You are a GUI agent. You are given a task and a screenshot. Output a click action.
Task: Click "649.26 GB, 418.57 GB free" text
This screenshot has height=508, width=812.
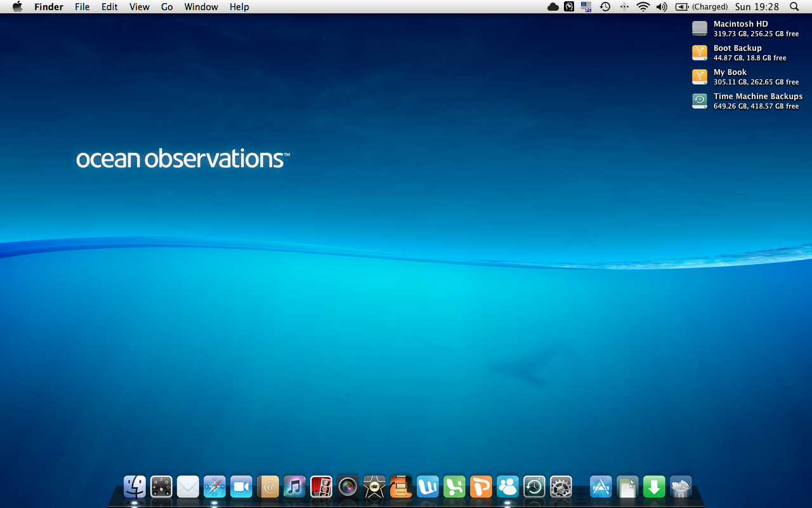point(756,107)
